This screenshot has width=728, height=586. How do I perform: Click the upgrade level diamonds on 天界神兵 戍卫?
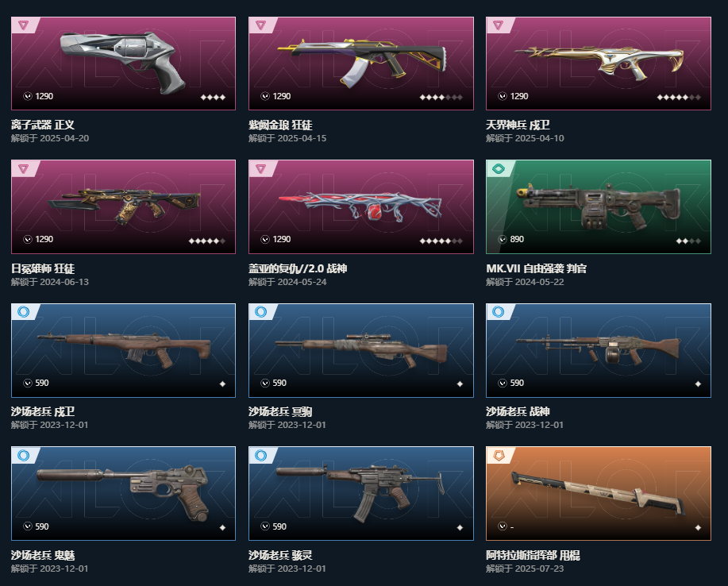pos(678,97)
